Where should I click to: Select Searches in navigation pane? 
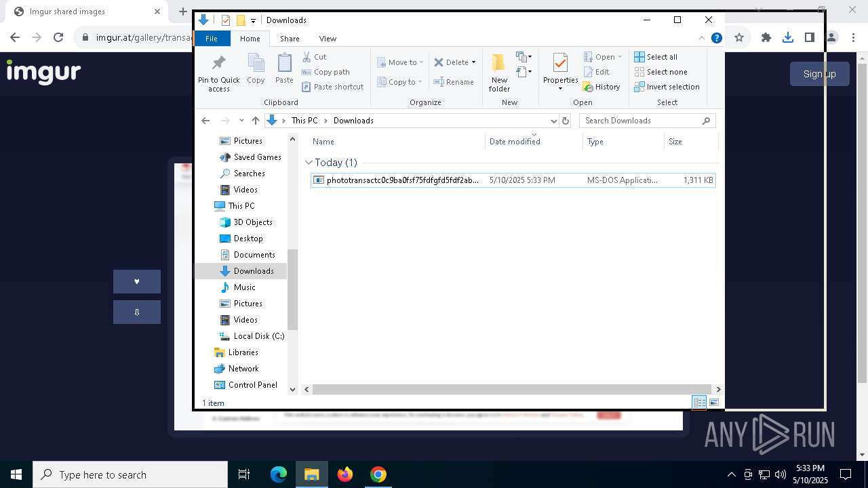[242, 174]
